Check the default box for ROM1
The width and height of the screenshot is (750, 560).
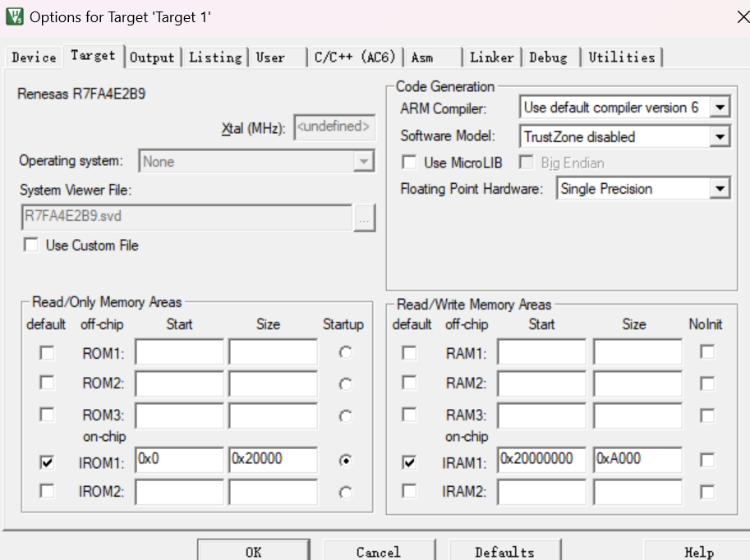coord(47,353)
